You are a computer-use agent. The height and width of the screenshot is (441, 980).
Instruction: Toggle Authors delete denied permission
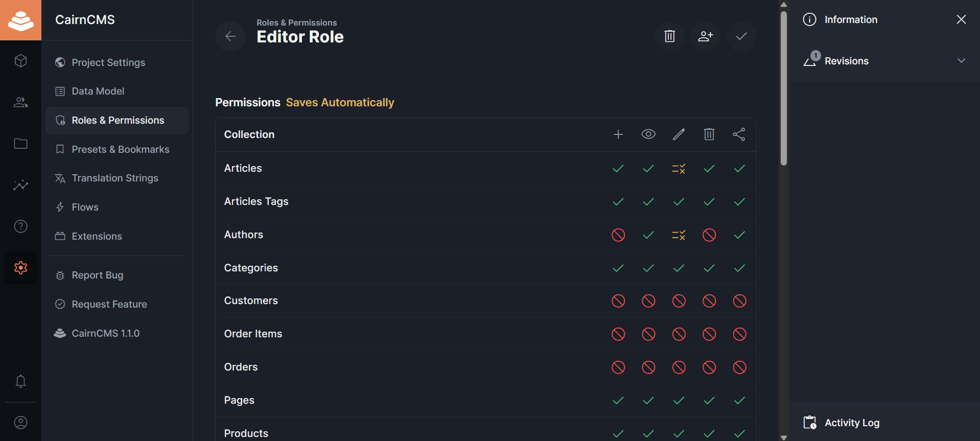tap(709, 235)
